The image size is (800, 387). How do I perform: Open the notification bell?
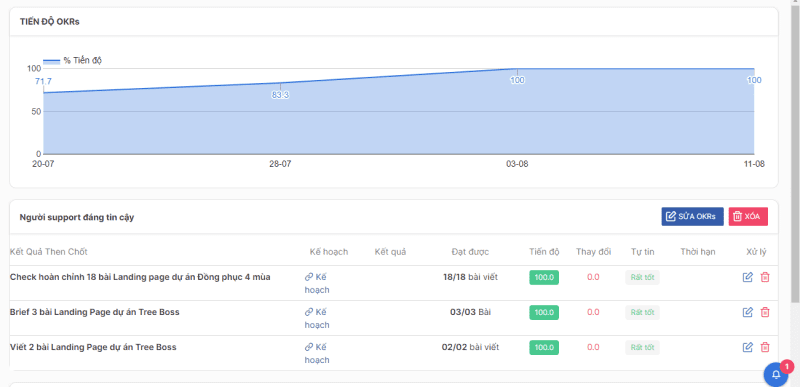(x=776, y=374)
